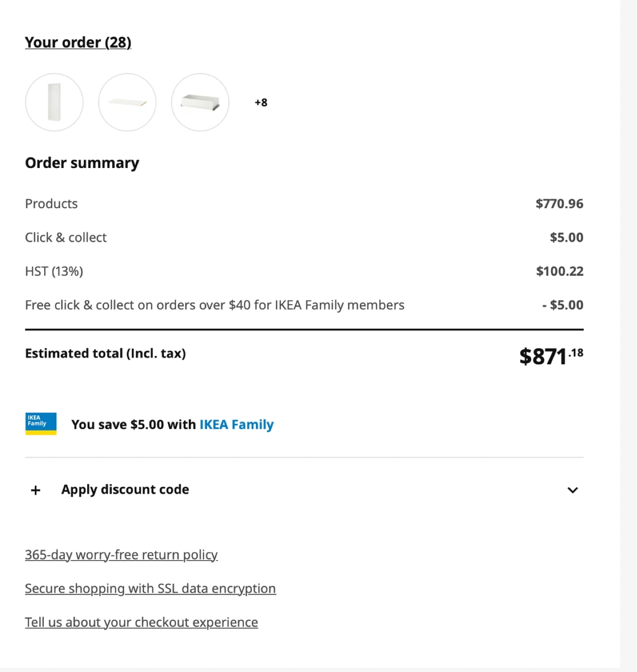
Task: Follow the blue IKEA Family link
Action: [x=236, y=425]
